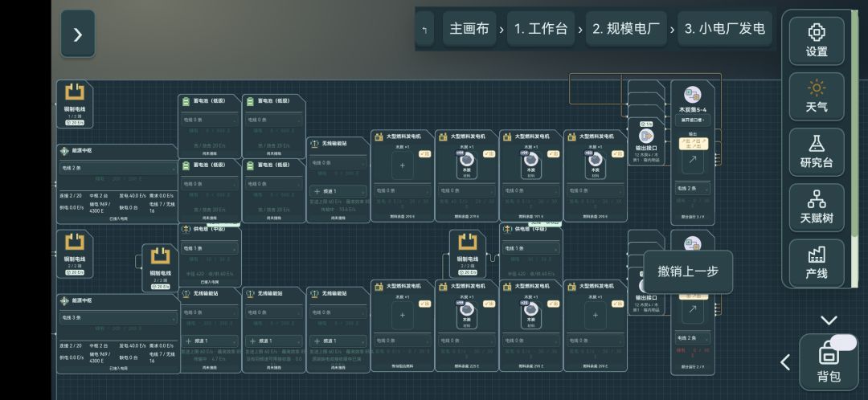Click the < arrow left of 背包
Viewport: 868px width, 400px height.
(x=785, y=362)
